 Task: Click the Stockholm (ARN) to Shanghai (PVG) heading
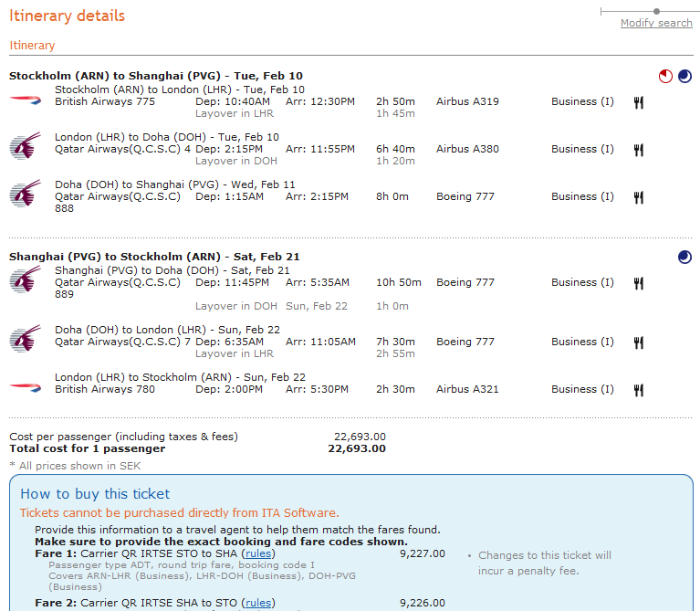click(x=156, y=76)
